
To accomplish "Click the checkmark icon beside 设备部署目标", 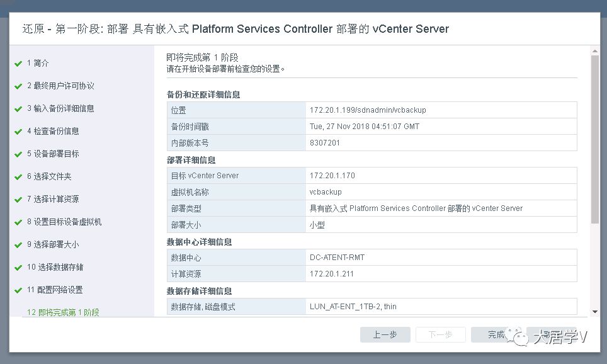I will pos(18,154).
